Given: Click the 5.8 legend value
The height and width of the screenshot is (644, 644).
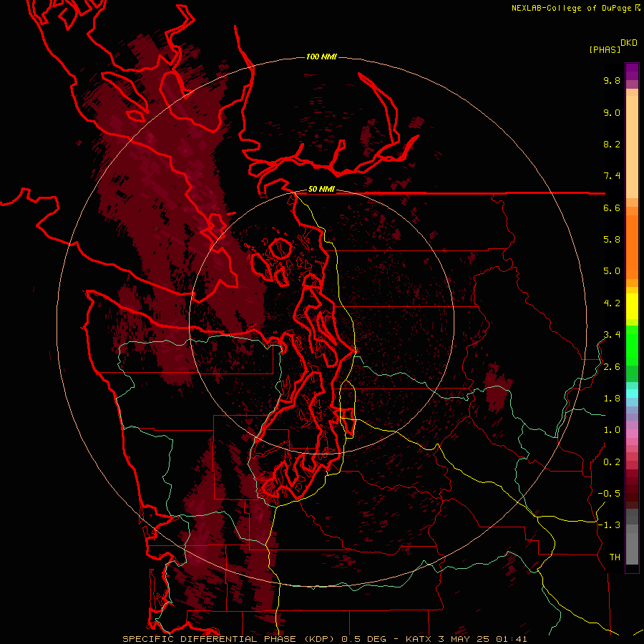Looking at the screenshot, I should tap(612, 240).
